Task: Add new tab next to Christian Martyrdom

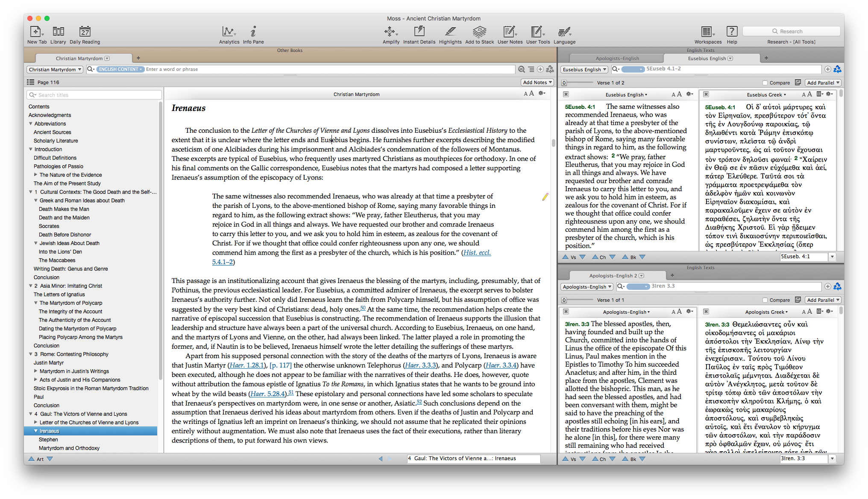Action: 138,58
